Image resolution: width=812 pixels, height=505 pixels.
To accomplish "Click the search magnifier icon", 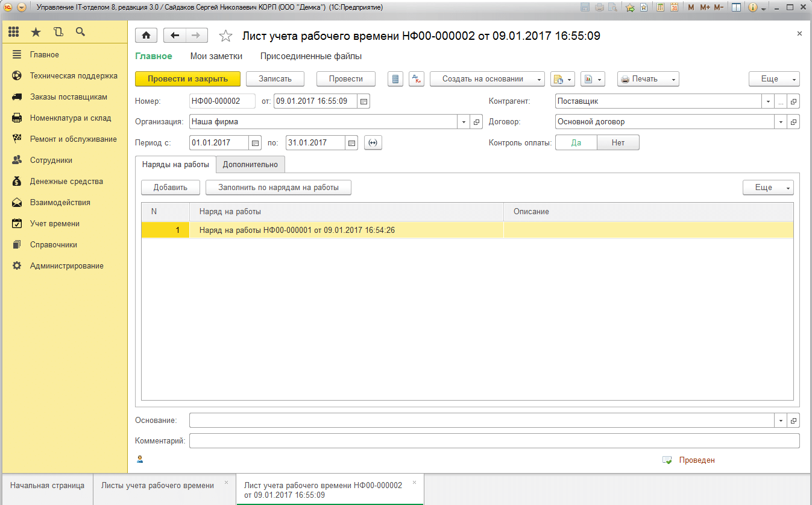I will click(x=80, y=32).
